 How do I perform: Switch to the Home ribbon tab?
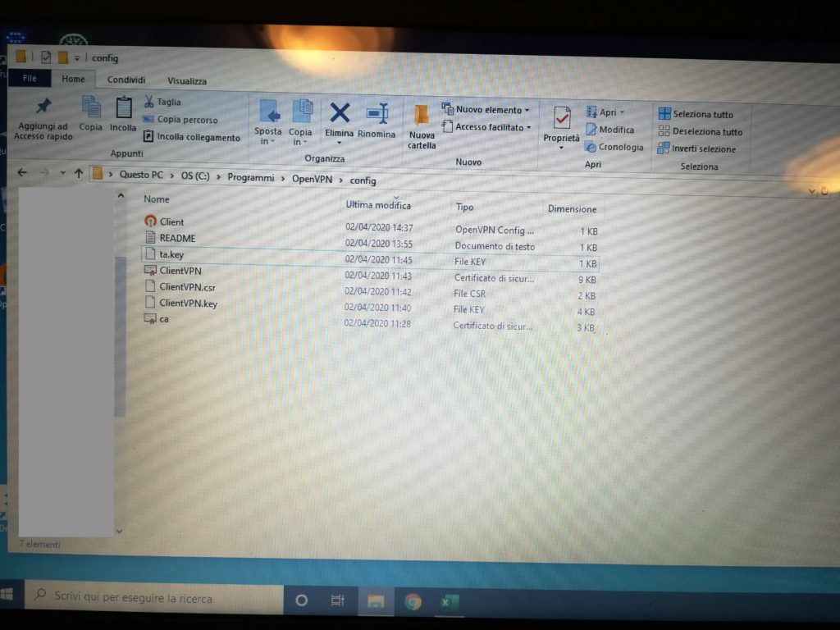point(73,79)
